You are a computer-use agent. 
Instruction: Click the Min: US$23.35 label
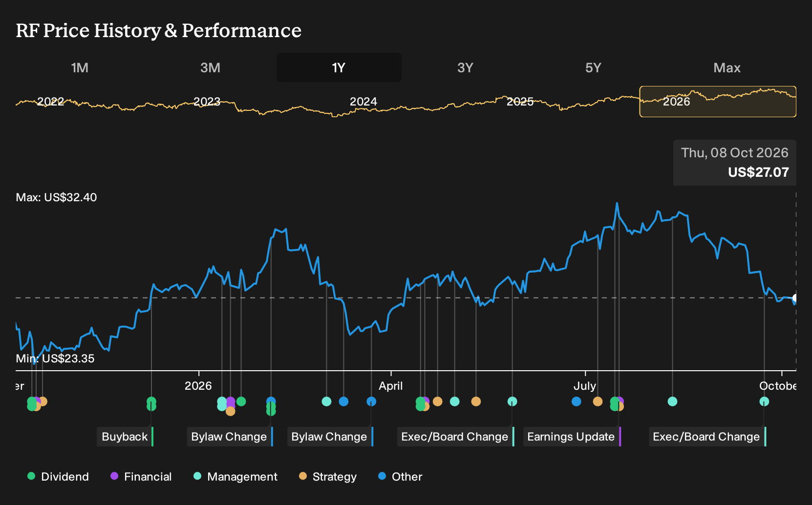55,358
